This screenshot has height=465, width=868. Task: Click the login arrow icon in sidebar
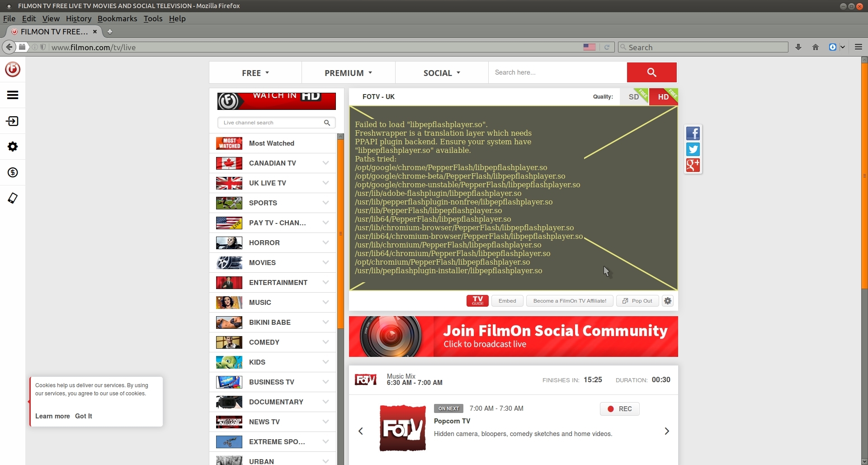click(13, 121)
